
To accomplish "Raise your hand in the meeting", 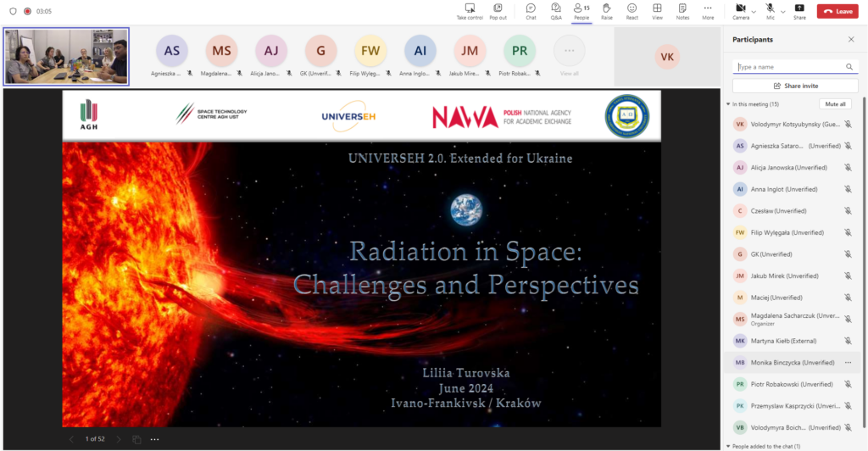I will coord(607,11).
